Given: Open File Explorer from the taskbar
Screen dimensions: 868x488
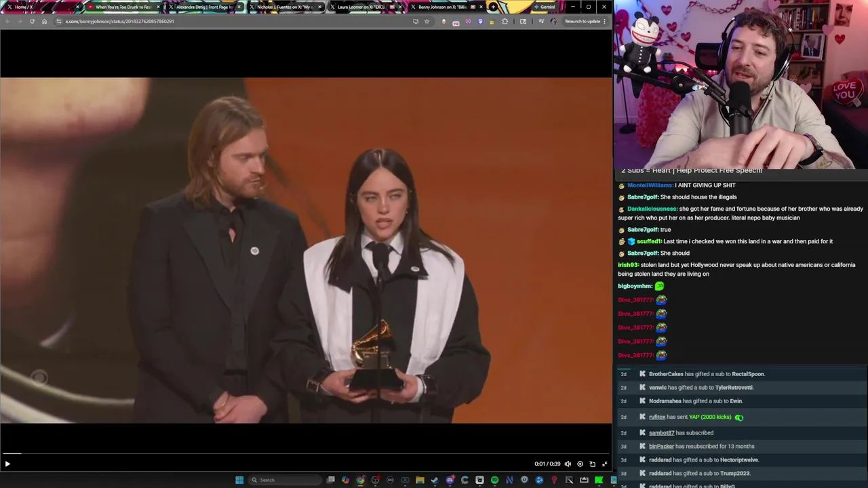Looking at the screenshot, I should click(x=420, y=480).
